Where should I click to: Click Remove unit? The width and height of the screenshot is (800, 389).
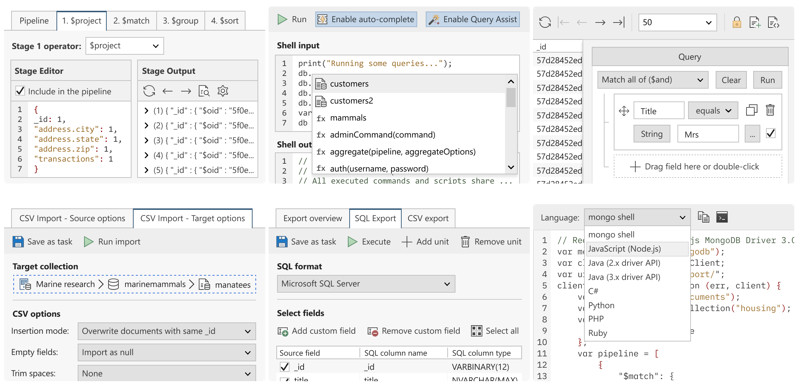pyautogui.click(x=491, y=241)
